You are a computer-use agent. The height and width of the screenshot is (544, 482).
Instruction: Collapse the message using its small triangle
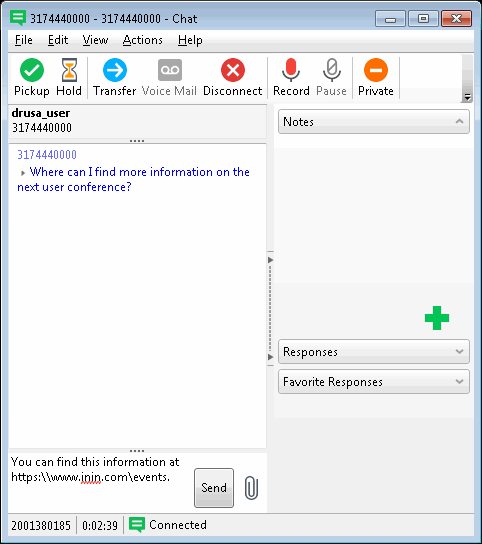(x=23, y=173)
